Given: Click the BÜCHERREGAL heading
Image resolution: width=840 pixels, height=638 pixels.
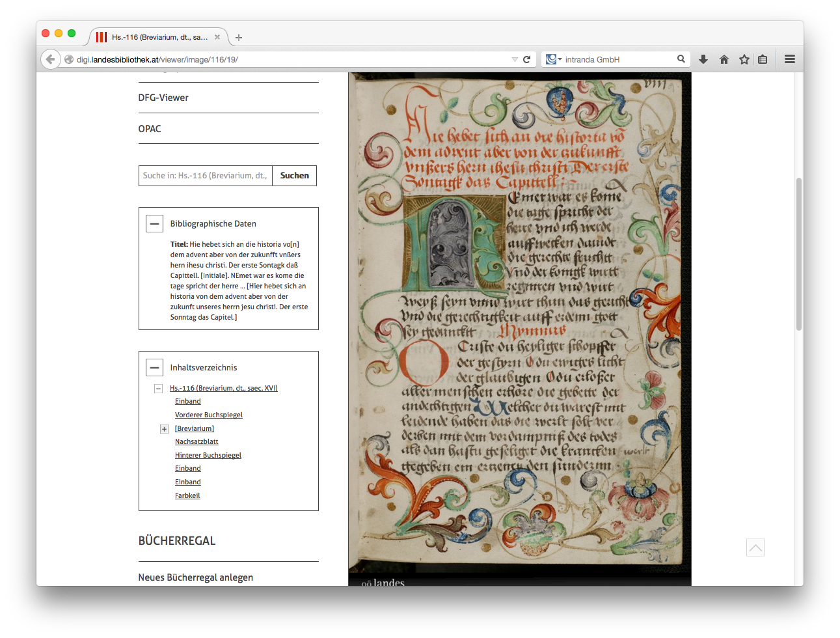Looking at the screenshot, I should (177, 541).
